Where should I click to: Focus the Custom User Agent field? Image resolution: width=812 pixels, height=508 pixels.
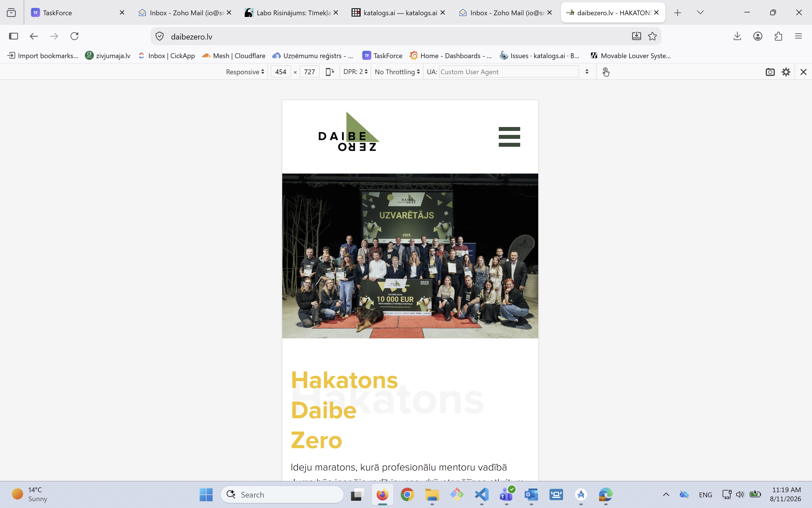[x=509, y=72]
